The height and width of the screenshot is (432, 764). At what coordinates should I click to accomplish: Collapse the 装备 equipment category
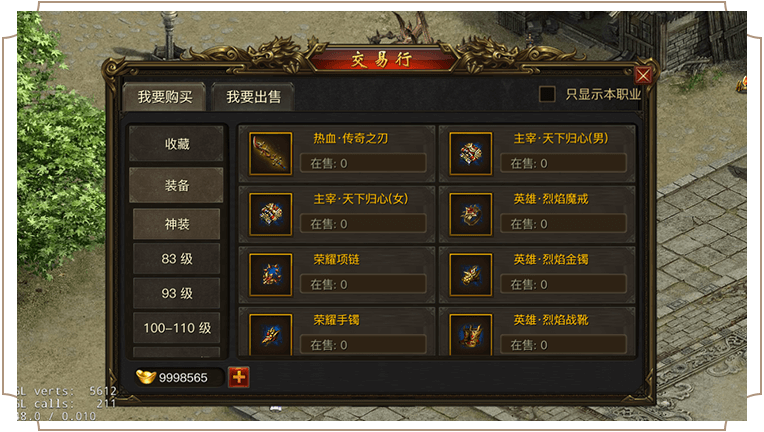click(x=176, y=185)
